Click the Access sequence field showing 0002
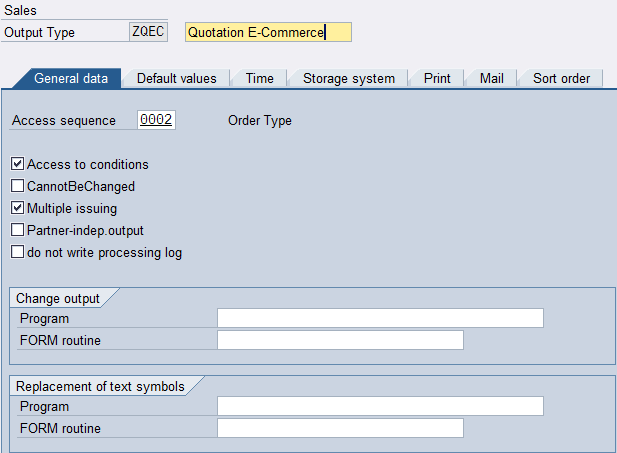617x453 pixels. (x=157, y=121)
